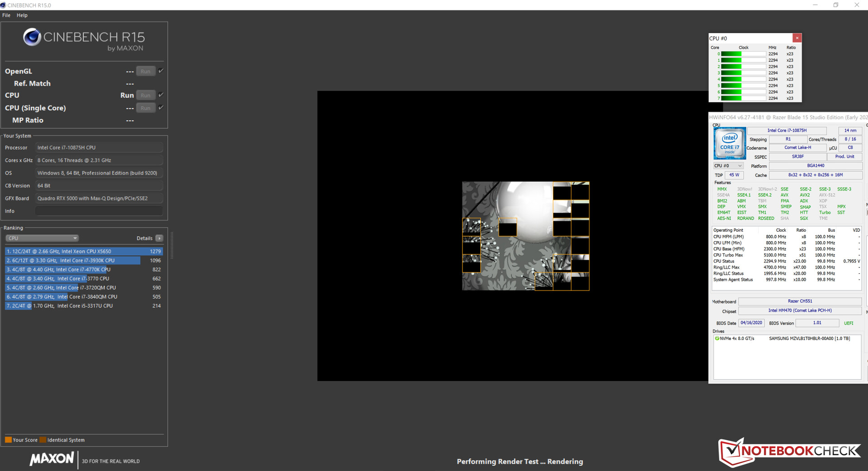Click the 14 nm process field in HWiNFO

click(x=850, y=131)
